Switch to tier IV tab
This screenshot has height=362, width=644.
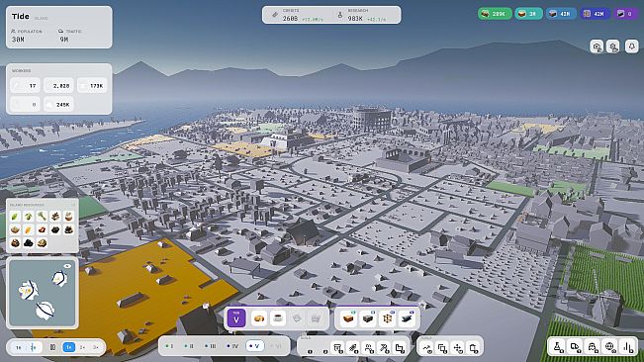pyautogui.click(x=232, y=346)
